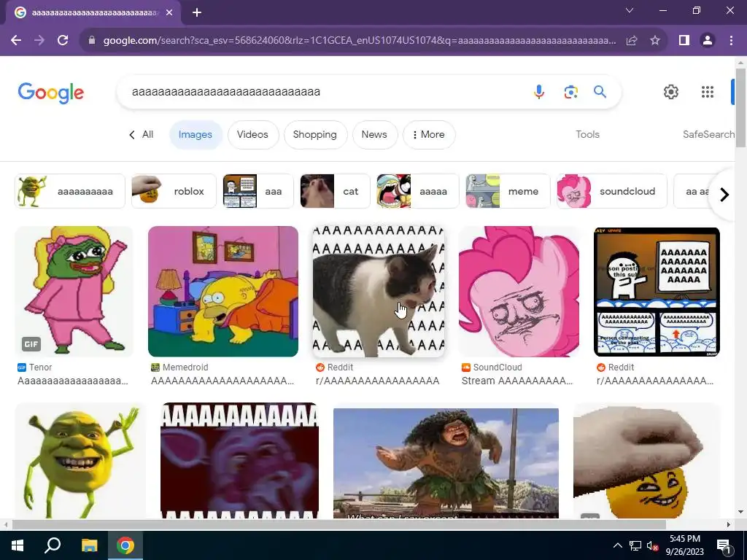Select the 'roblox' related search chip
The width and height of the screenshot is (747, 560).
[x=174, y=191]
